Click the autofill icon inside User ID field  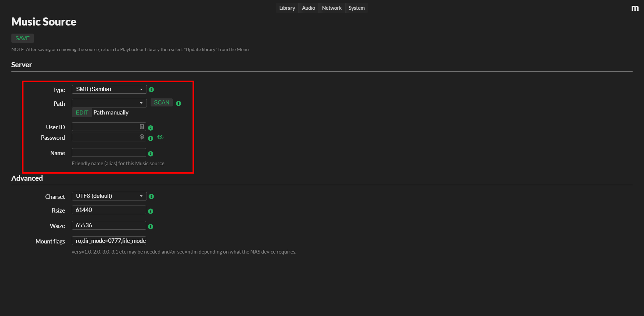[x=142, y=127]
